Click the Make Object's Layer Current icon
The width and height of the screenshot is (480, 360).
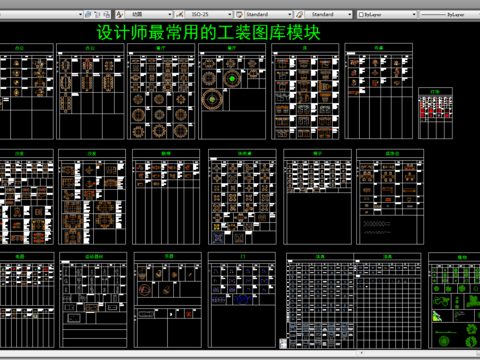(88, 14)
